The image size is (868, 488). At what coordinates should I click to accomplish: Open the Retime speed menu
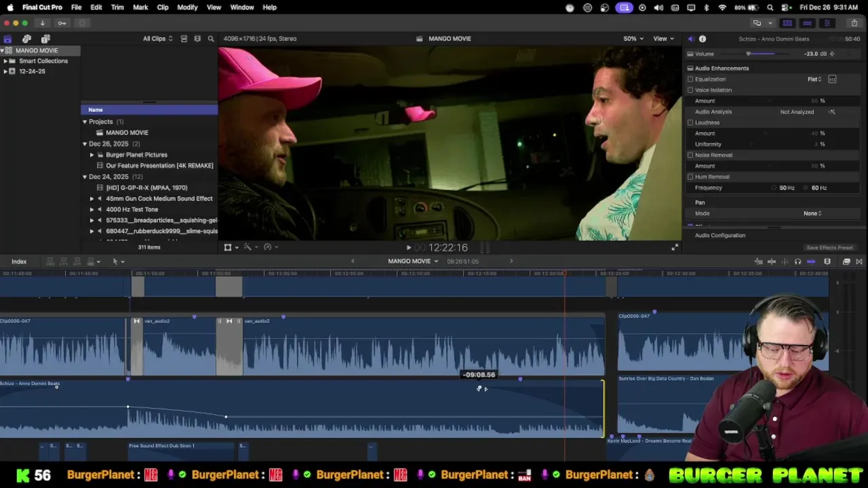coord(270,247)
